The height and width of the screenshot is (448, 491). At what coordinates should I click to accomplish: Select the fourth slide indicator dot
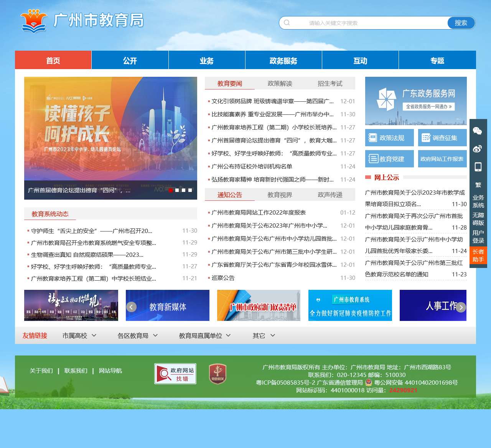[190, 190]
